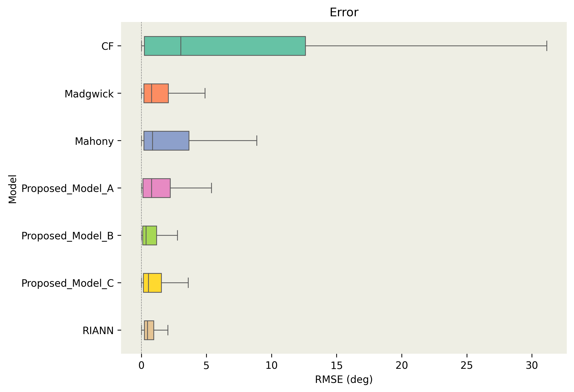The image size is (574, 392).
Task: Click the right whisker cap of Mahony
Action: coord(257,141)
